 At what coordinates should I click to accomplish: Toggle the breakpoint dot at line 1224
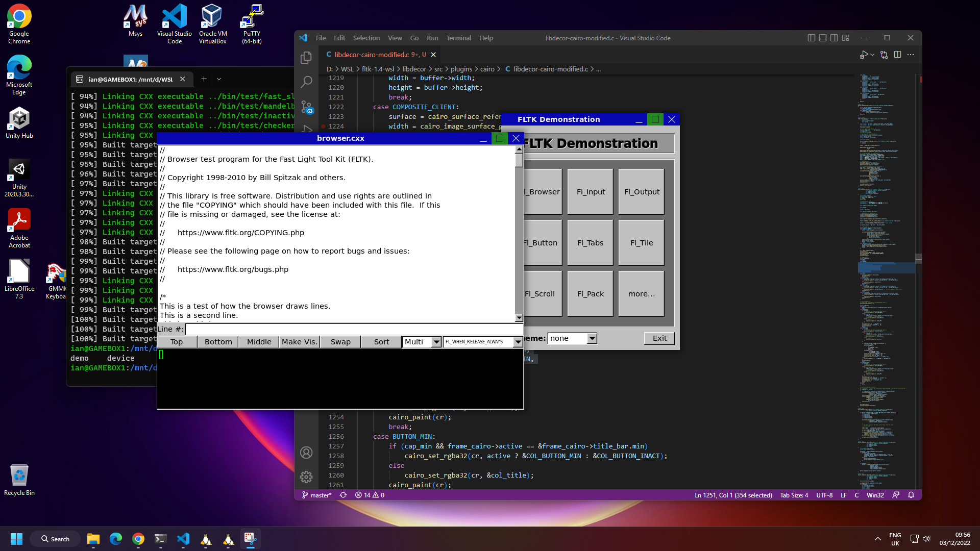pyautogui.click(x=323, y=126)
